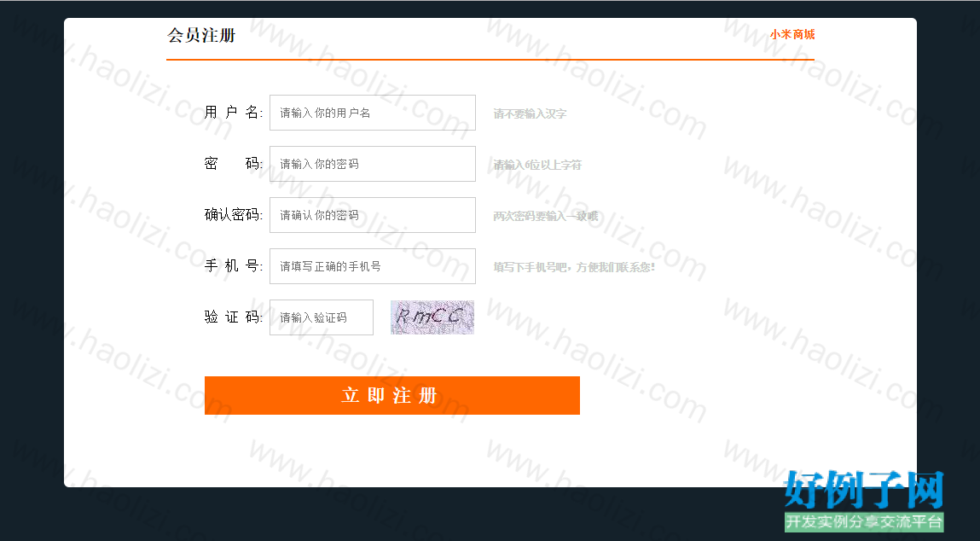The height and width of the screenshot is (541, 980).
Task: Click the 用户名 label
Action: pyautogui.click(x=233, y=113)
